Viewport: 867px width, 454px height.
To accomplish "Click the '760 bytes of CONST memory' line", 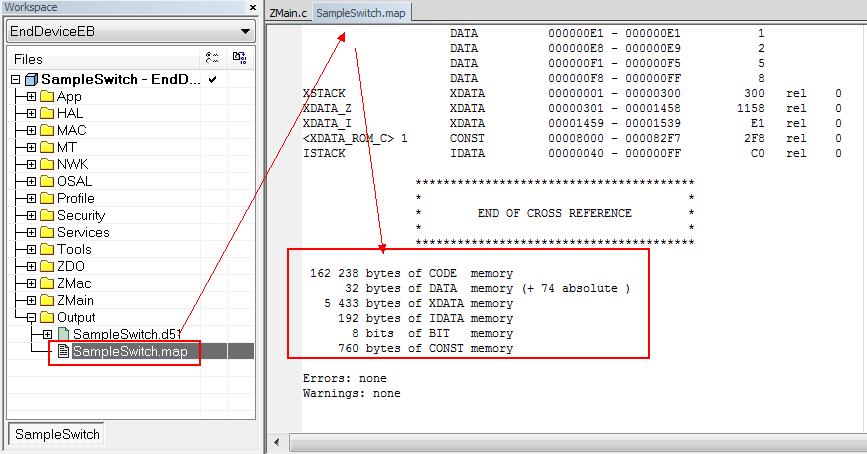I will tap(426, 348).
